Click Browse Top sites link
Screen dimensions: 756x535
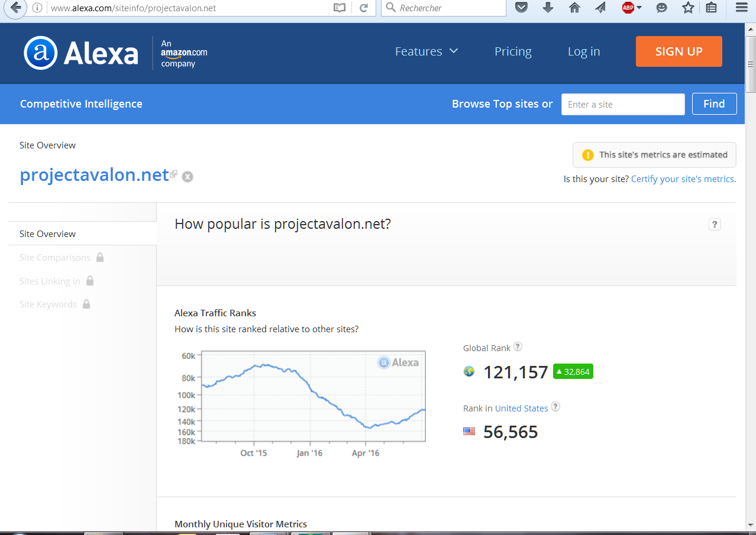[x=496, y=103]
